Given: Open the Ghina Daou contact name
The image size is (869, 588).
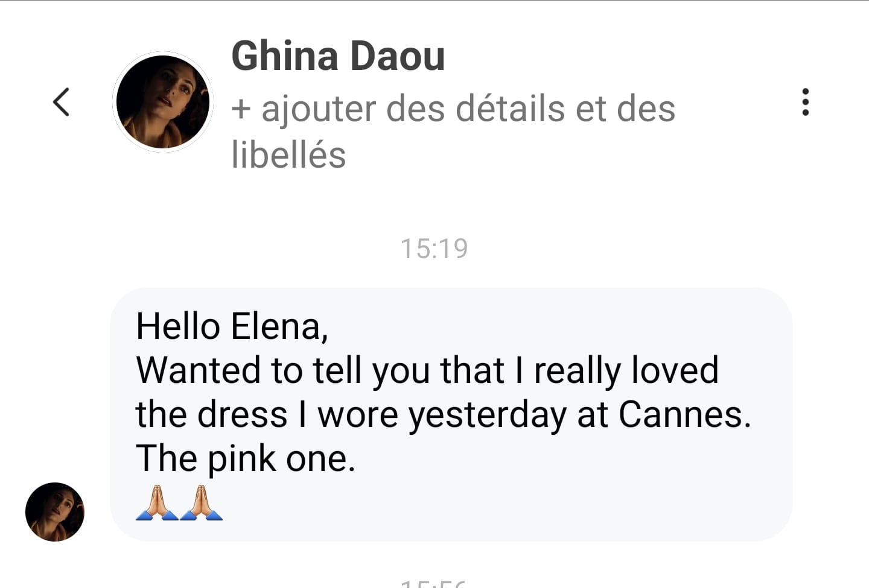Looking at the screenshot, I should pyautogui.click(x=338, y=56).
